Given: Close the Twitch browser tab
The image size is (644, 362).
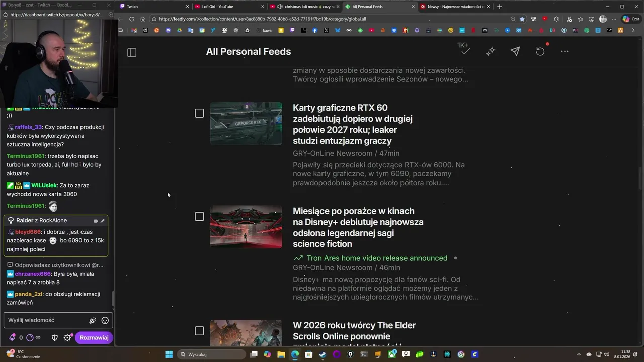Looking at the screenshot, I should [188, 7].
